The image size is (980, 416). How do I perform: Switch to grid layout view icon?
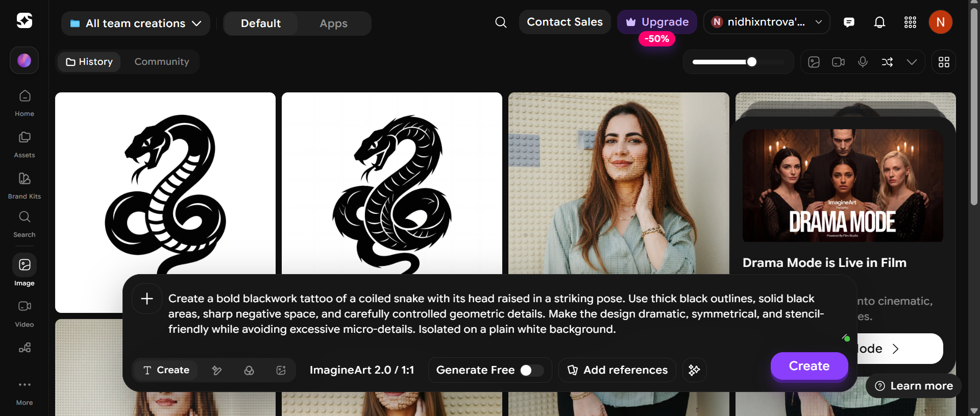(944, 62)
